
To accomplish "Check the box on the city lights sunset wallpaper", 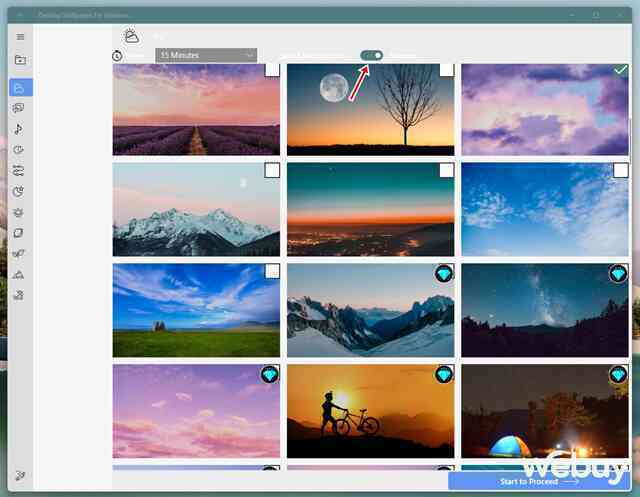I will (x=447, y=170).
